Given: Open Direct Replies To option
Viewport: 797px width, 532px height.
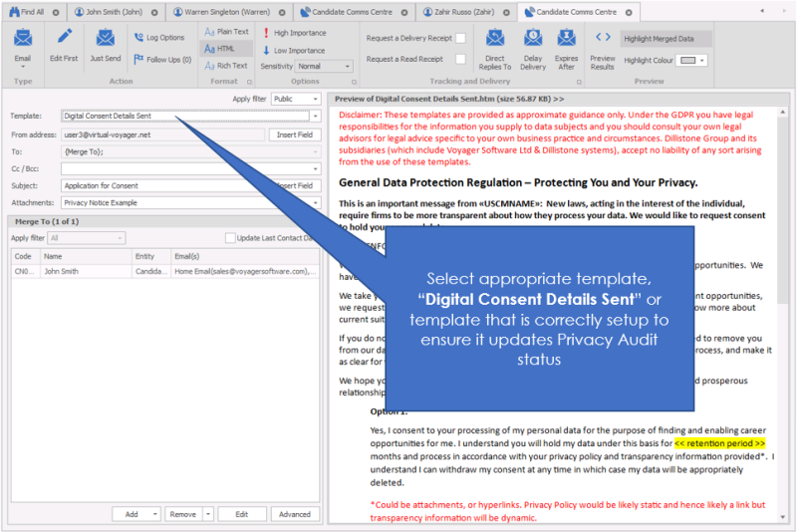Looking at the screenshot, I should [x=495, y=40].
